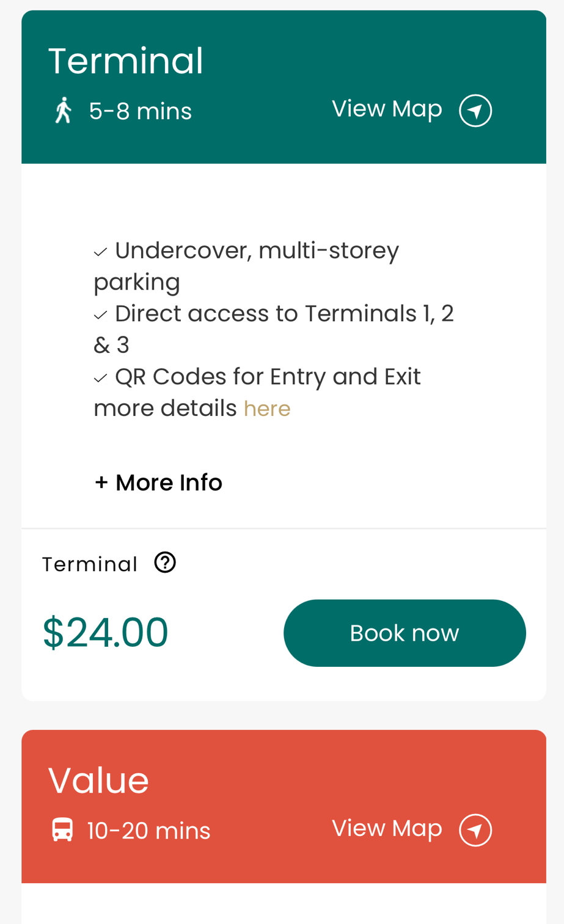Click the 10-20 mins bus time text

(x=149, y=831)
